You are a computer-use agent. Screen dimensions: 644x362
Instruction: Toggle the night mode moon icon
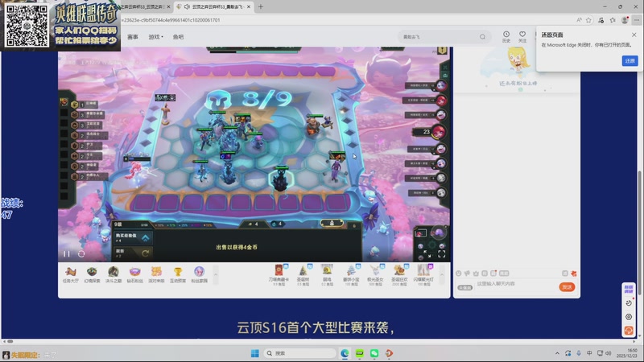[x=629, y=303]
